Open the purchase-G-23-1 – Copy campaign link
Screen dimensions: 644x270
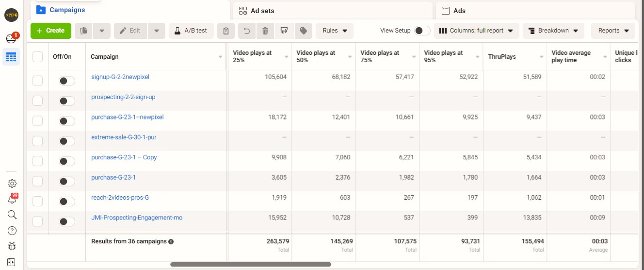pyautogui.click(x=124, y=157)
